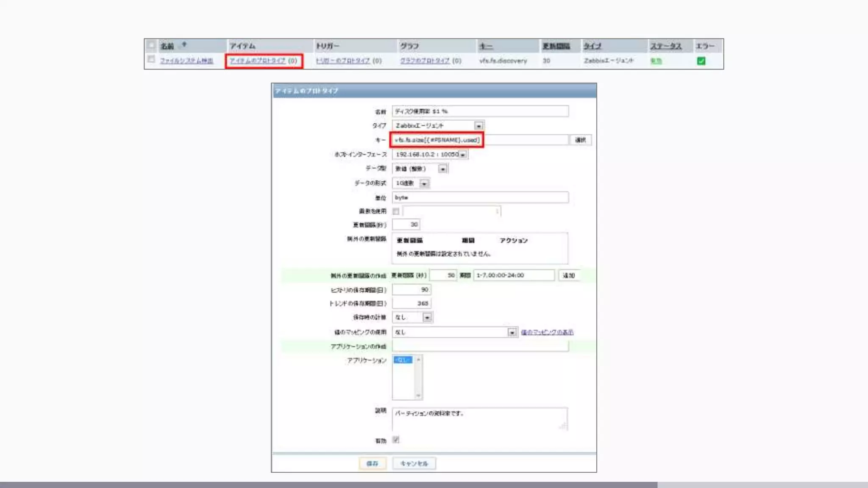This screenshot has height=488, width=868.
Task: Click resize grip of 説明 textarea
Action: 563,426
